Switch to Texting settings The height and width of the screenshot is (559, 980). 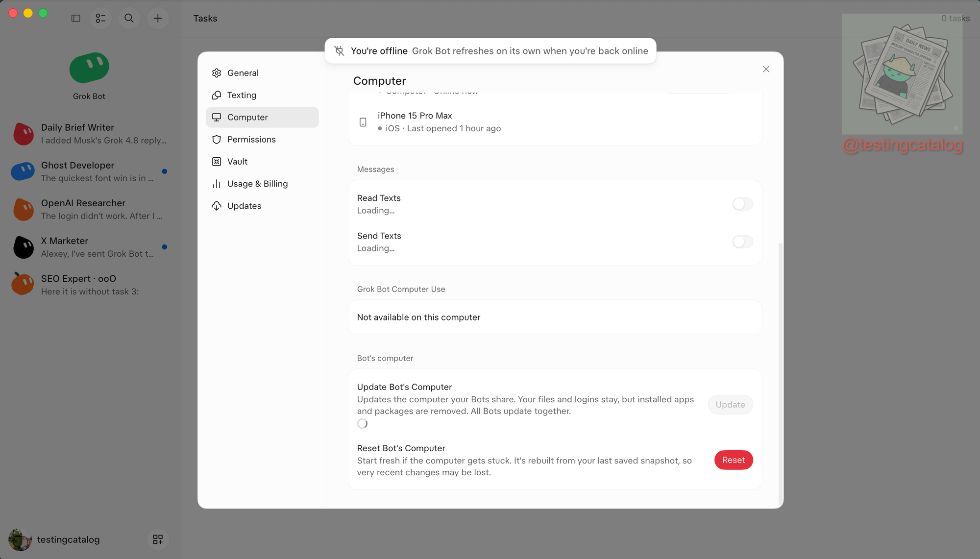point(262,95)
